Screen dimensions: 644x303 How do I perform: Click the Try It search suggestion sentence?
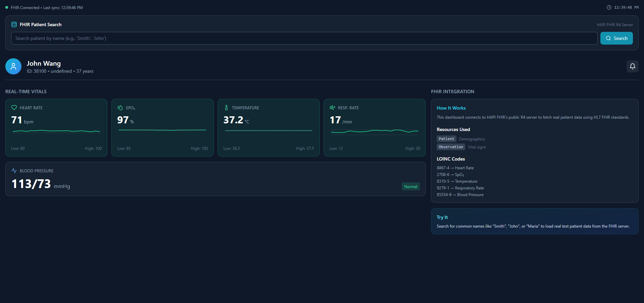[x=533, y=226]
